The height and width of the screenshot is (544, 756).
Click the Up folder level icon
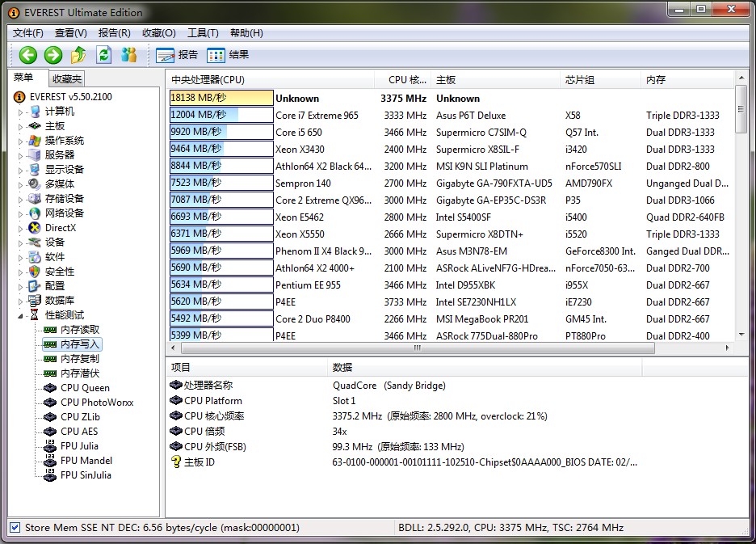[78, 55]
